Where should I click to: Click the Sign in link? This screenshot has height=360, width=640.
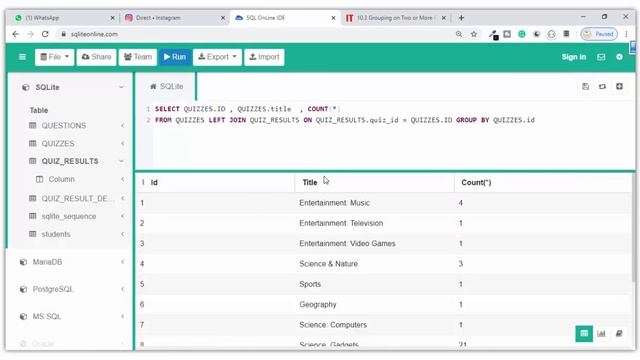[573, 57]
